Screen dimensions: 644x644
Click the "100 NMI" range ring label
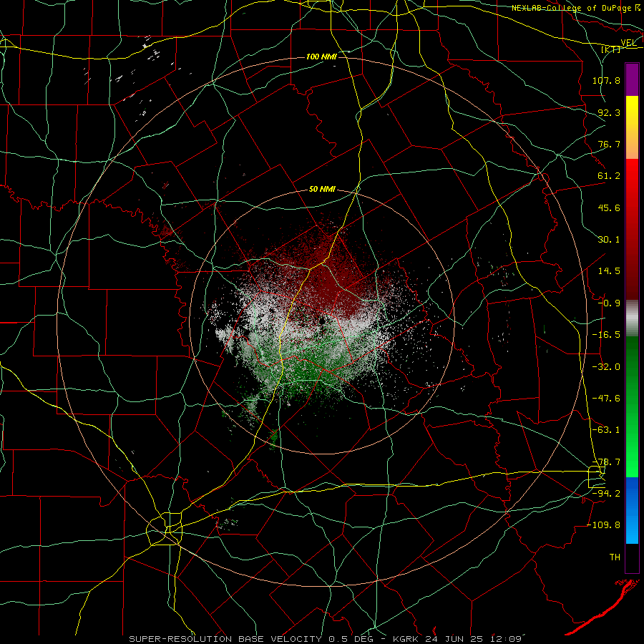tap(321, 57)
